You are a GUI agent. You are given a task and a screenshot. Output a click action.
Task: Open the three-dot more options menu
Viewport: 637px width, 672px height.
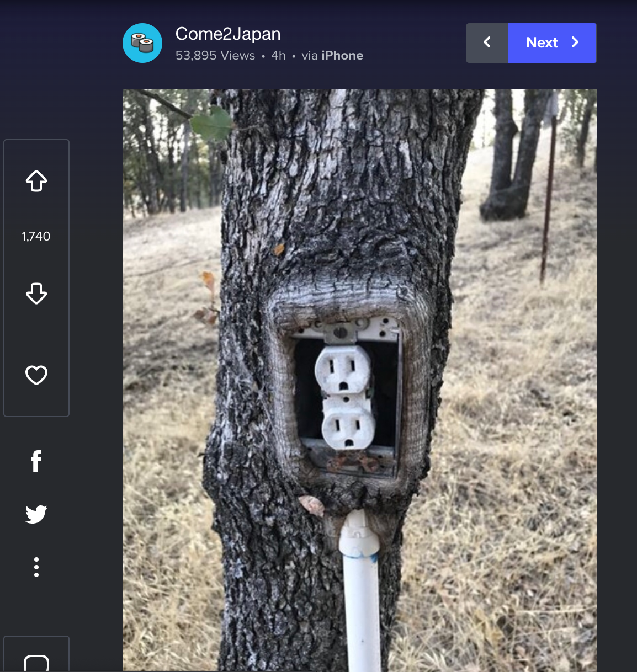click(36, 567)
